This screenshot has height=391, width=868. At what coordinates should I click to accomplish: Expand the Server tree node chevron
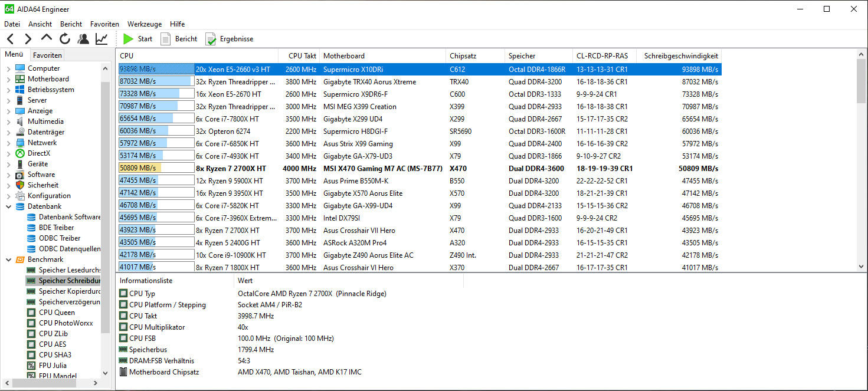(8, 100)
